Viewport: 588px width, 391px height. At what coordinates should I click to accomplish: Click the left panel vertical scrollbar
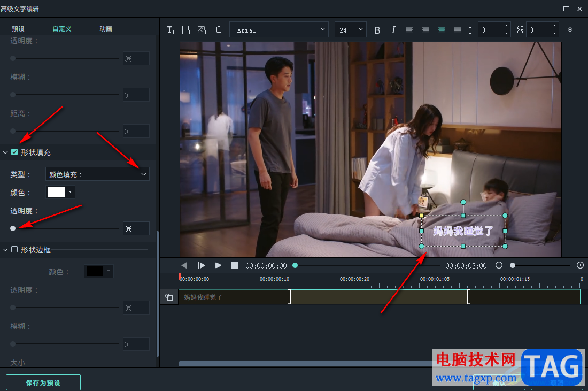(158, 294)
